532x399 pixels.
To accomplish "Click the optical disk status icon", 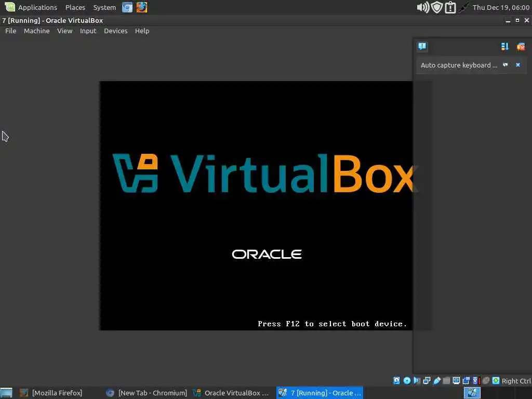I will pos(407,380).
